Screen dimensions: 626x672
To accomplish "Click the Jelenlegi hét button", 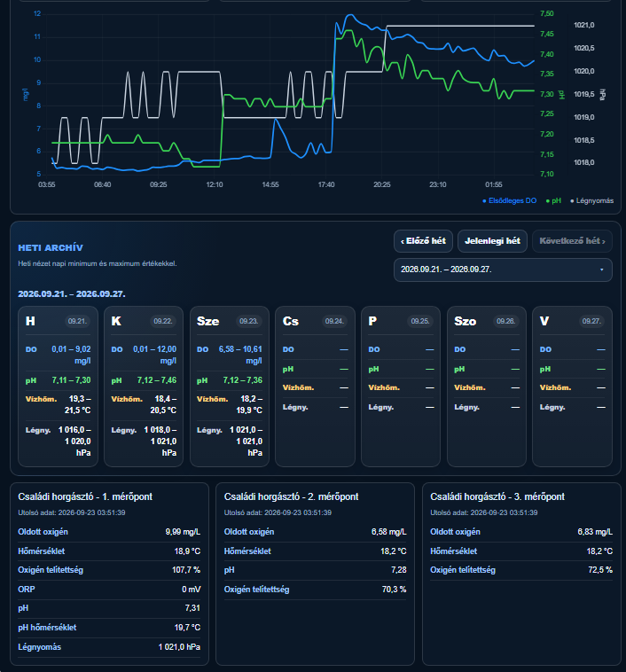I will (492, 241).
